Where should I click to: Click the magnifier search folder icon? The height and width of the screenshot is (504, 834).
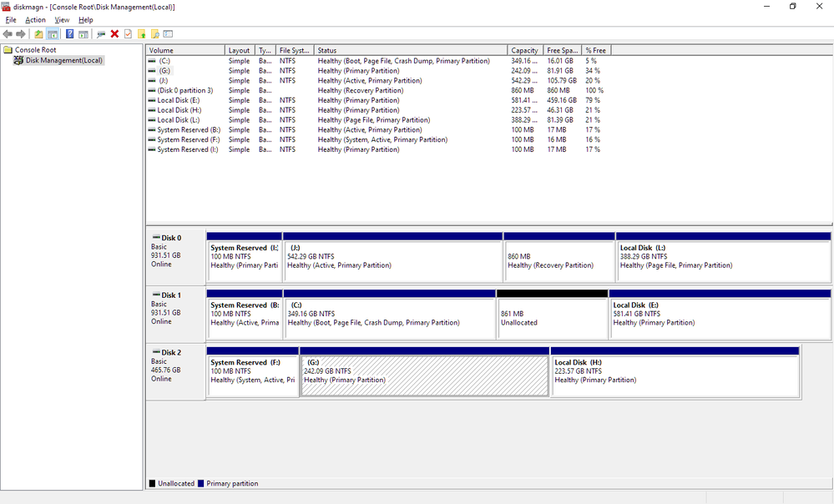coord(154,34)
